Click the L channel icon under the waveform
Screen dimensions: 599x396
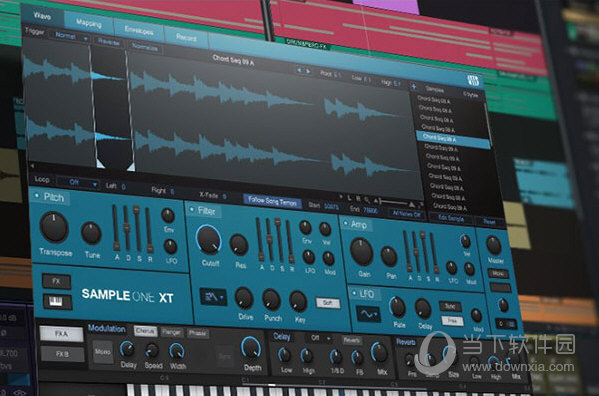[x=350, y=198]
